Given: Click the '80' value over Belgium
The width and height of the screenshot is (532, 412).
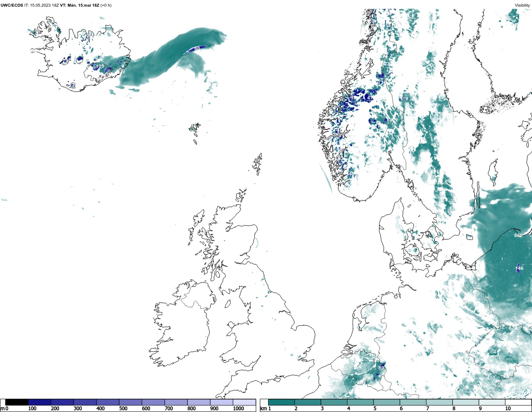Looking at the screenshot, I should (x=381, y=368).
